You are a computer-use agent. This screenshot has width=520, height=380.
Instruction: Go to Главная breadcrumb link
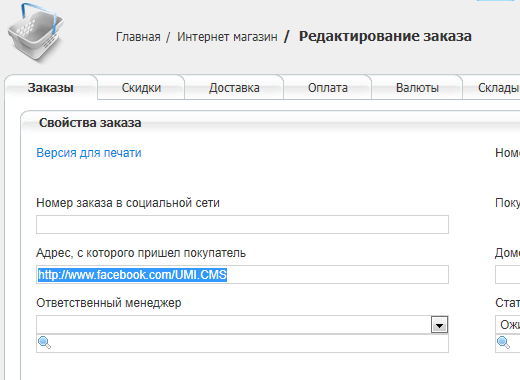point(138,37)
